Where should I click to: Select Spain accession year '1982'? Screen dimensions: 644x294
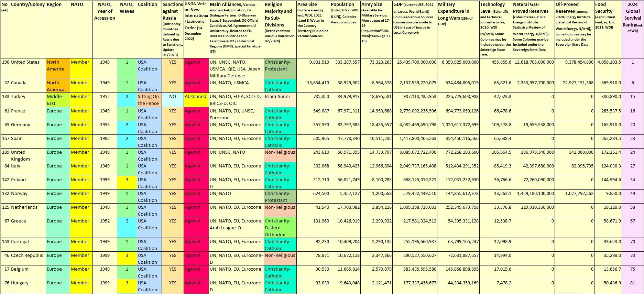105,142
